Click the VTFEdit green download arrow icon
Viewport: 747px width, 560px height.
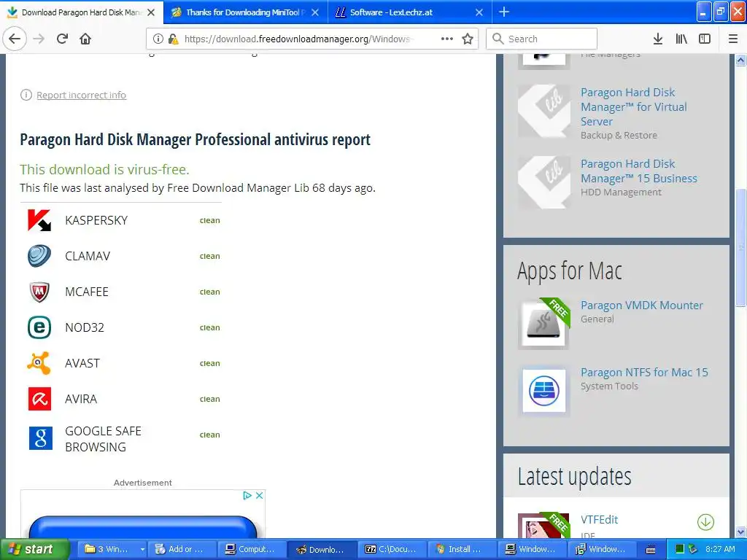click(x=705, y=522)
